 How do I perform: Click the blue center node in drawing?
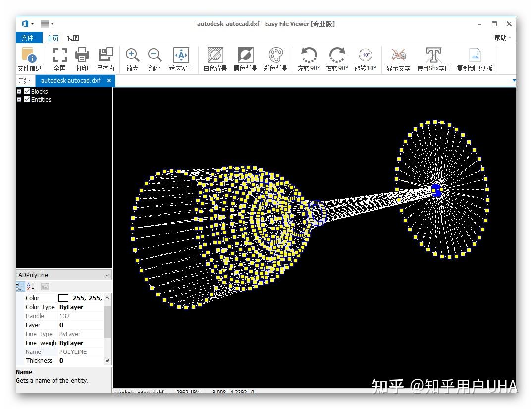(436, 190)
